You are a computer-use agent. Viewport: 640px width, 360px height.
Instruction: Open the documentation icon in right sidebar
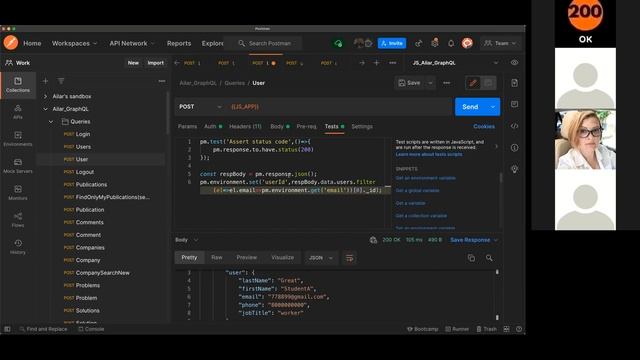click(x=514, y=83)
